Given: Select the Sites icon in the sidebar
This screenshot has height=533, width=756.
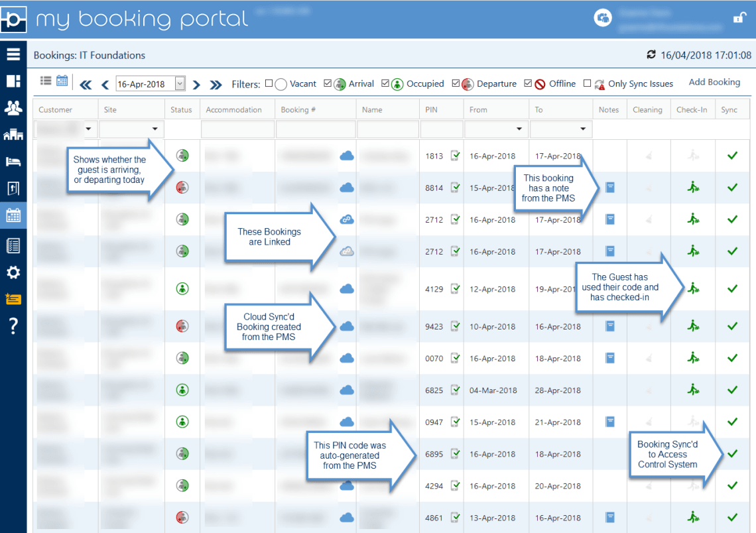Looking at the screenshot, I should coord(13,135).
